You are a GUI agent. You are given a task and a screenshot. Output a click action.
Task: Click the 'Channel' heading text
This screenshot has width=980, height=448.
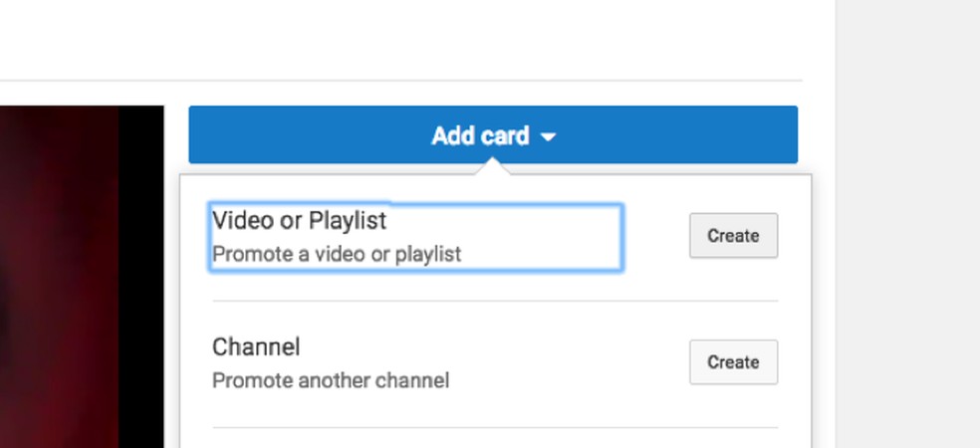256,347
